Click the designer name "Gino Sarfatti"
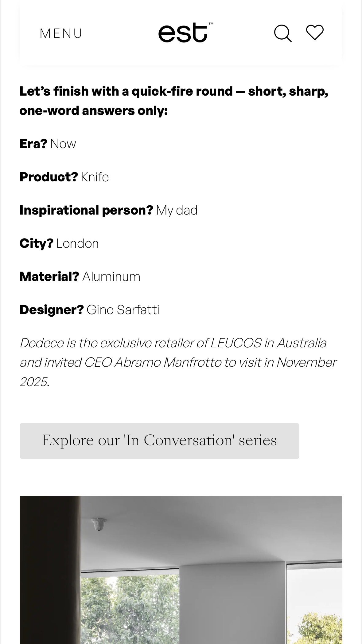The image size is (362, 644). (123, 310)
